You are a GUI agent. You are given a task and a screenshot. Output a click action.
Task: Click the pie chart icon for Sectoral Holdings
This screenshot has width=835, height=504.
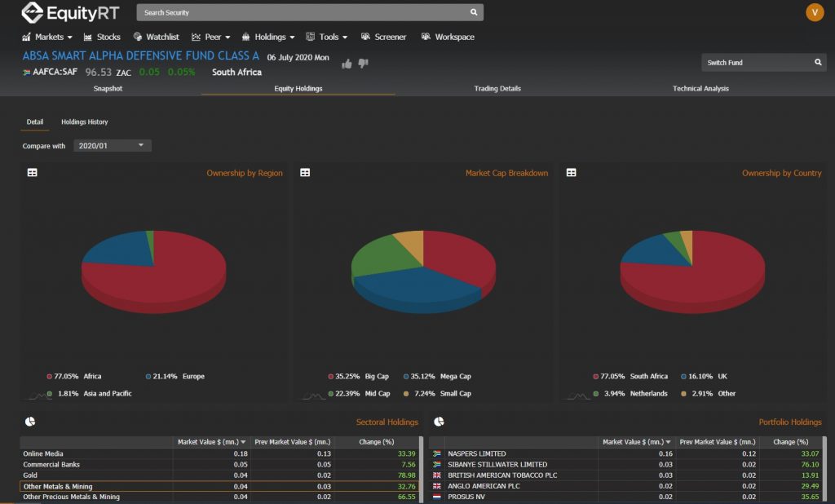30,422
